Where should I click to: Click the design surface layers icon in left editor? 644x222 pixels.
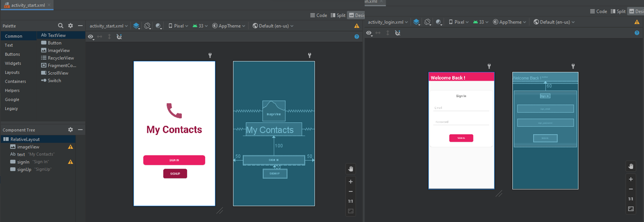click(x=136, y=26)
